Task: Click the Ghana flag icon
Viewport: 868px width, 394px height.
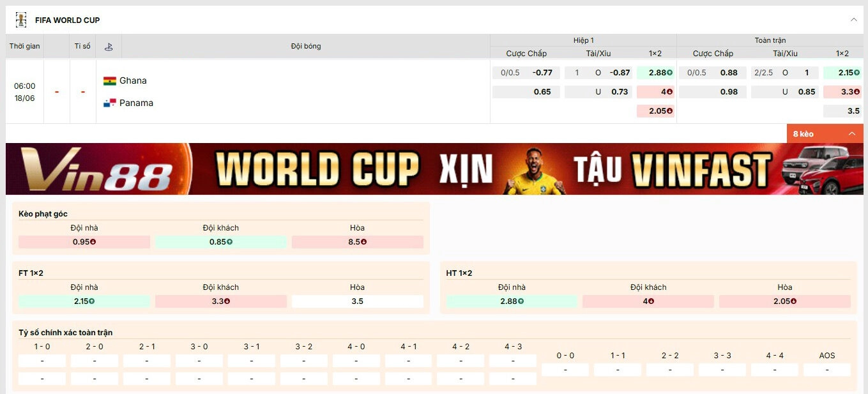Action: click(110, 81)
